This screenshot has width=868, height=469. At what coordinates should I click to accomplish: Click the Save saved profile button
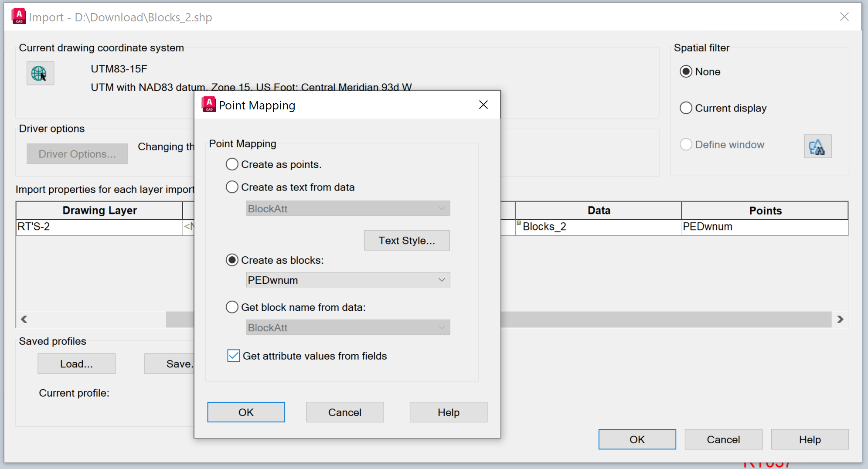(170, 364)
